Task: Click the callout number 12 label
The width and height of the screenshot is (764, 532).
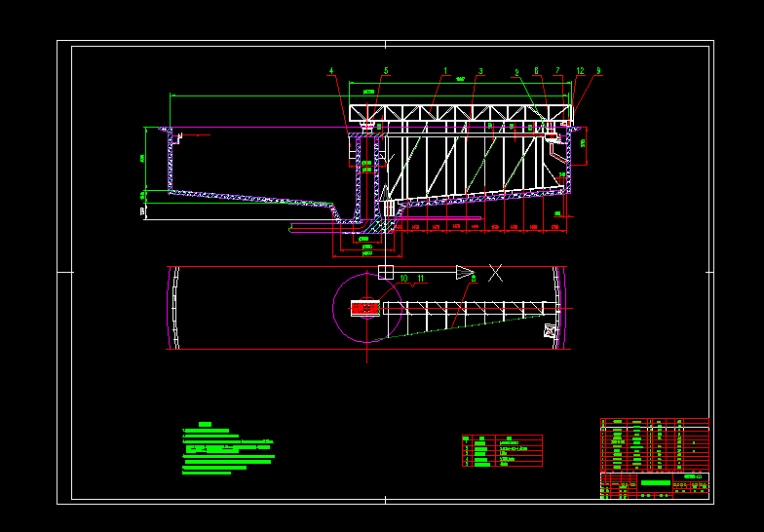Action: [580, 71]
